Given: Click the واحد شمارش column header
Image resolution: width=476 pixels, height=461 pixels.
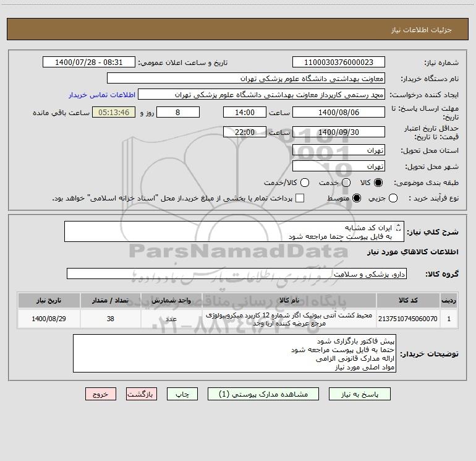Looking at the screenshot, I should pyautogui.click(x=171, y=300).
